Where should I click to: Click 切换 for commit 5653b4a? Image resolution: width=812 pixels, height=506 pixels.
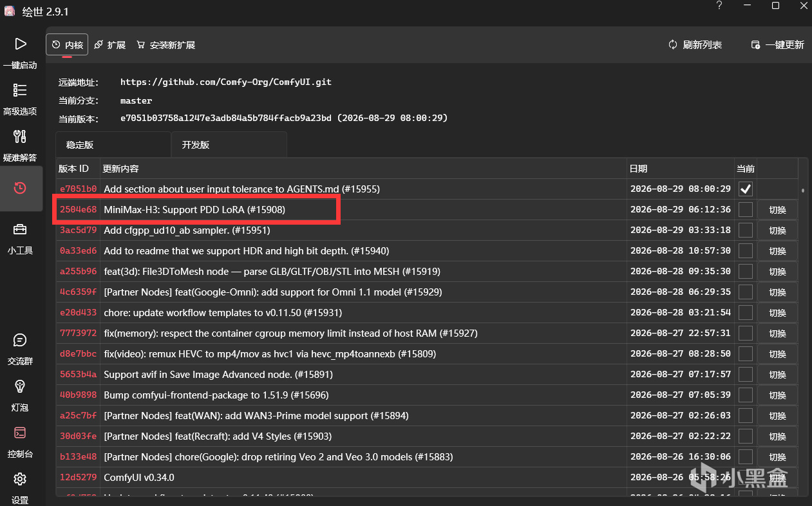point(777,375)
